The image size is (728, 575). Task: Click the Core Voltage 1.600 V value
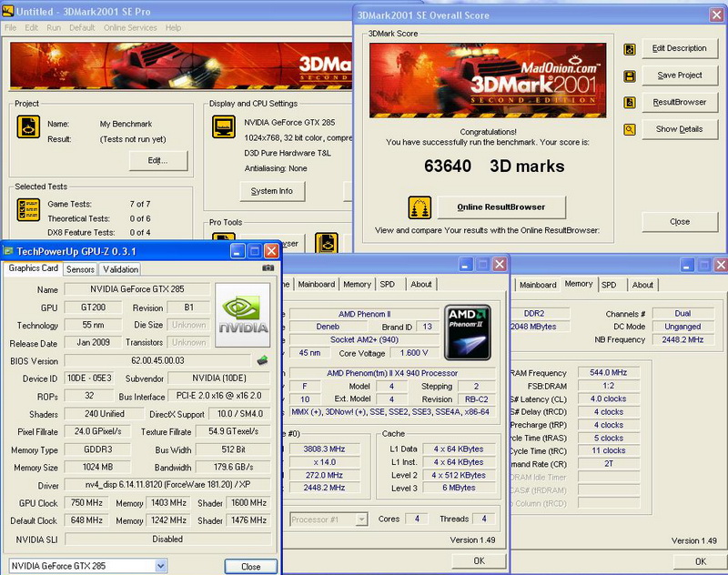coord(414,353)
